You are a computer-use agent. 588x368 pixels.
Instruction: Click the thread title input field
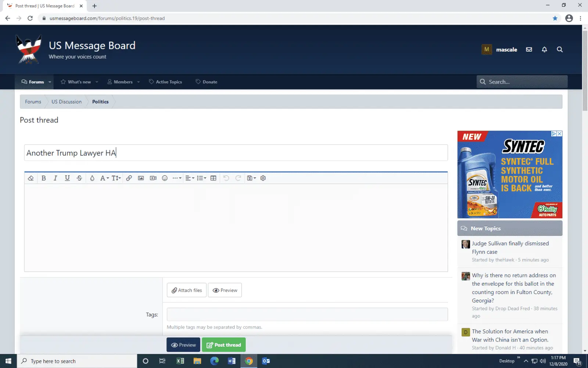pos(236,153)
